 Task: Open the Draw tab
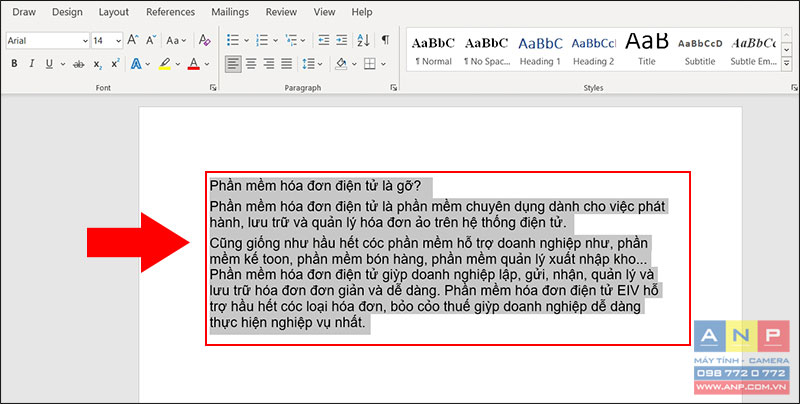24,12
